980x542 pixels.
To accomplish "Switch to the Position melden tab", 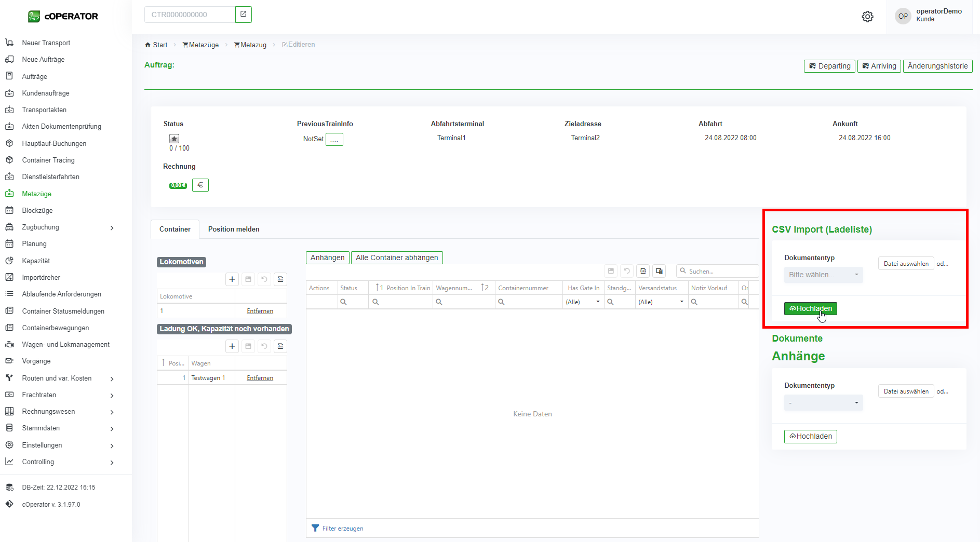I will pyautogui.click(x=234, y=229).
